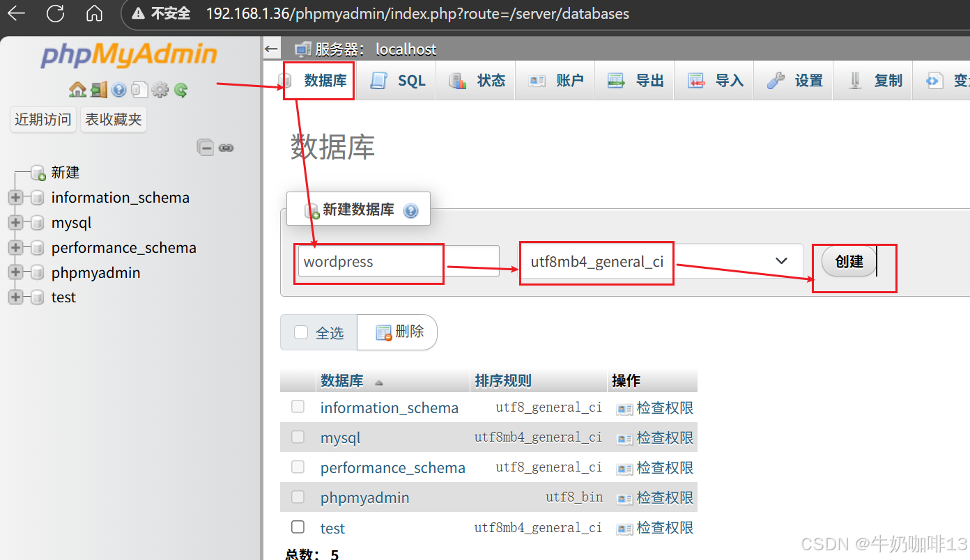Click privileges icon in mysql row

(x=625, y=439)
